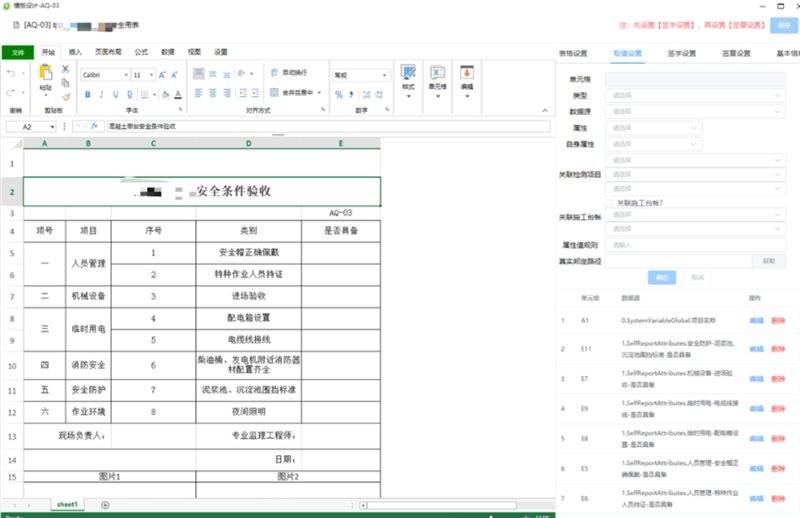Click the fill color bucket icon
Image resolution: width=800 pixels, height=518 pixels.
click(165, 94)
